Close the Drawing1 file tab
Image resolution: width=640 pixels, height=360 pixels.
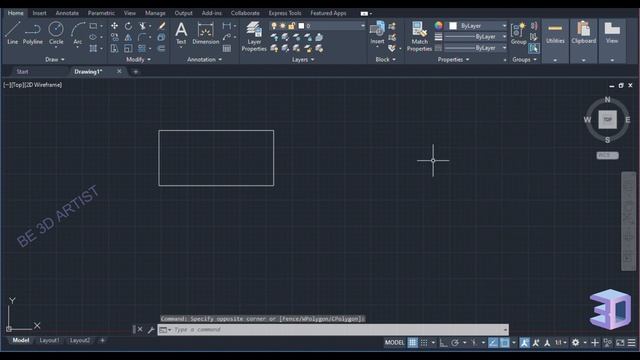(119, 71)
